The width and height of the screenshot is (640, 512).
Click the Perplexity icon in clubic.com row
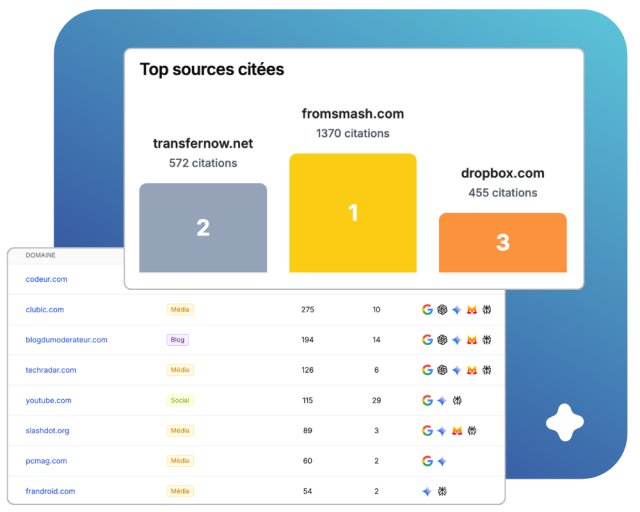click(x=487, y=309)
